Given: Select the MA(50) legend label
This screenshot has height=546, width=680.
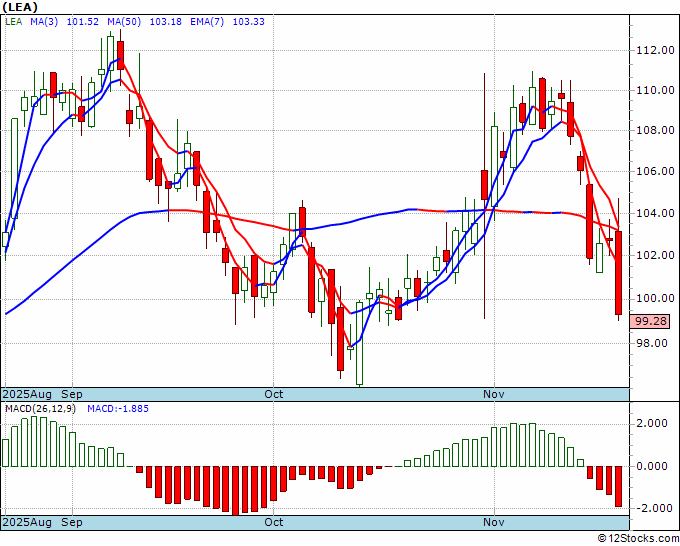Looking at the screenshot, I should (x=124, y=21).
